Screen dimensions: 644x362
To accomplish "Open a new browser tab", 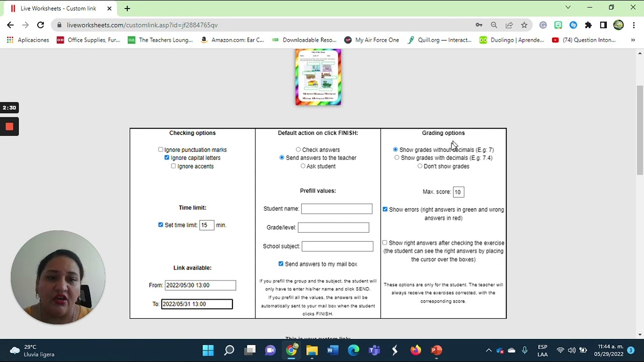I will (x=127, y=9).
